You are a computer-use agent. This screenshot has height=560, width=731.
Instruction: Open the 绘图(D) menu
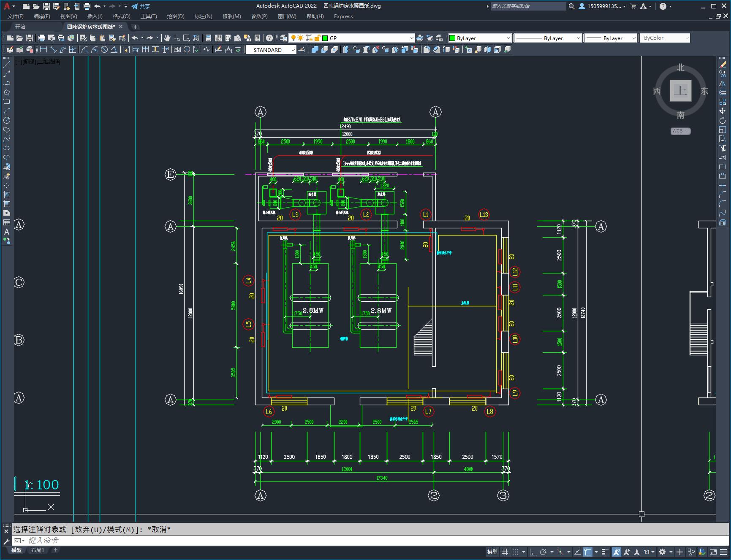coord(176,16)
